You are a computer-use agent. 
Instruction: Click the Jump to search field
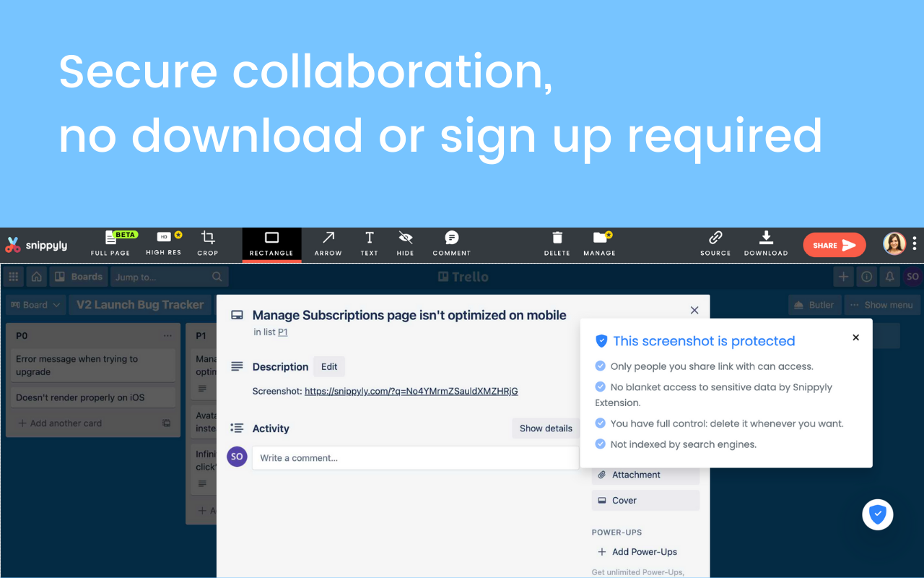click(x=170, y=277)
